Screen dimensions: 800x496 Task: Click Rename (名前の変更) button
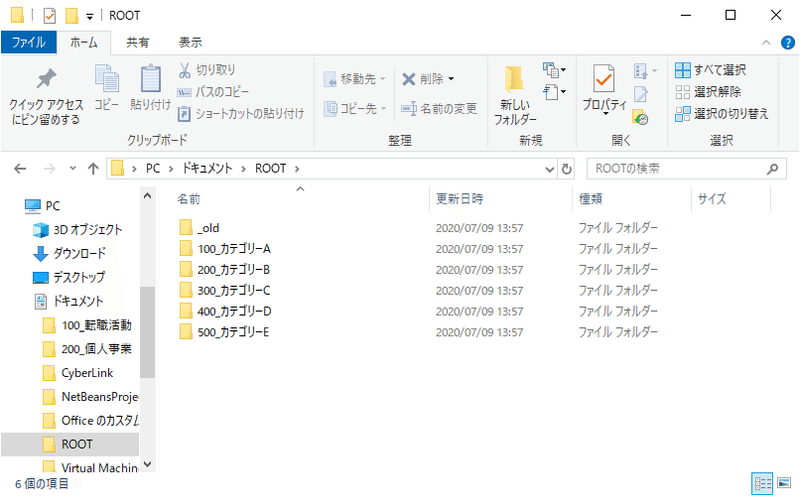click(439, 108)
